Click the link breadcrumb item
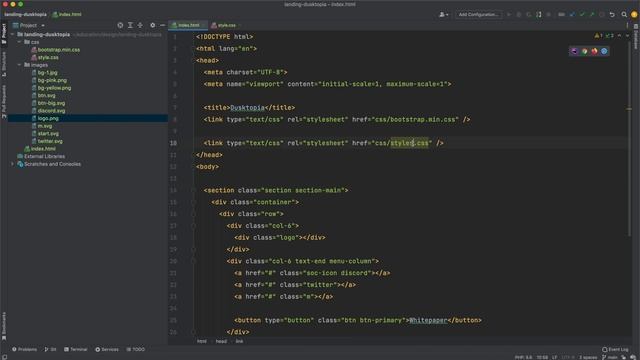This screenshot has width=640, height=360. (239, 341)
